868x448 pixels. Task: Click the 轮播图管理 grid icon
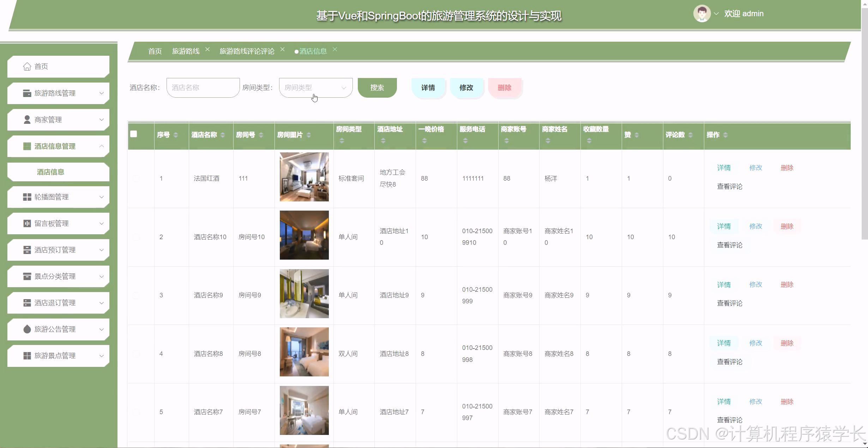tap(27, 197)
